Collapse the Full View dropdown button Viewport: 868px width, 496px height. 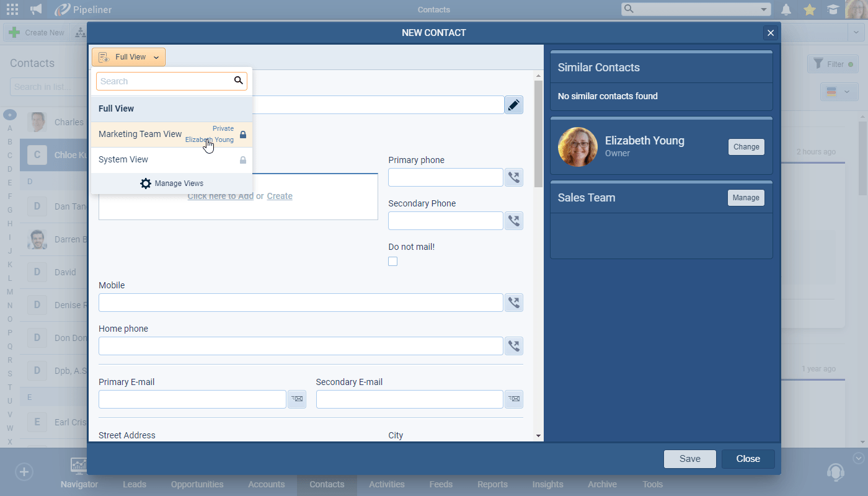coord(128,57)
